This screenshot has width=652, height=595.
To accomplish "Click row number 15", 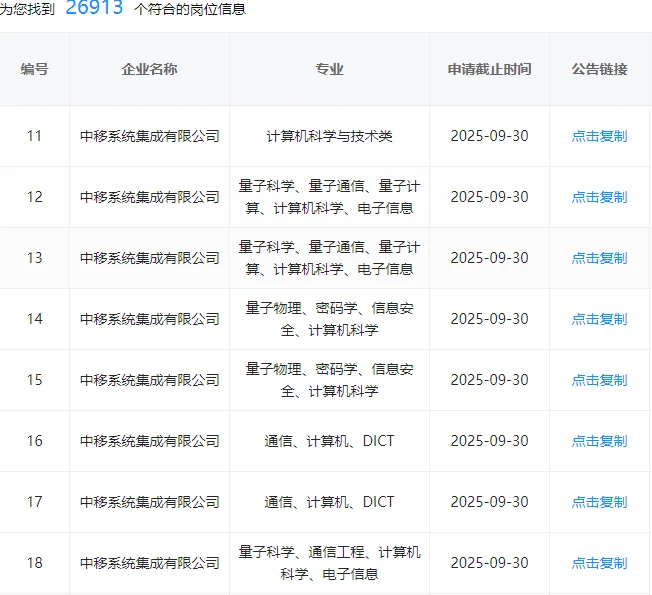I will click(35, 380).
